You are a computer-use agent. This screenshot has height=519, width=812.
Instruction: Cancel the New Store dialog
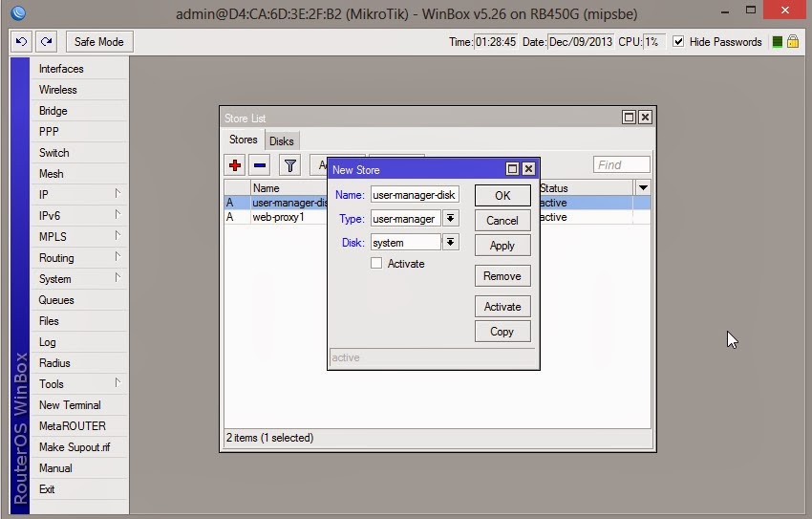(x=502, y=220)
